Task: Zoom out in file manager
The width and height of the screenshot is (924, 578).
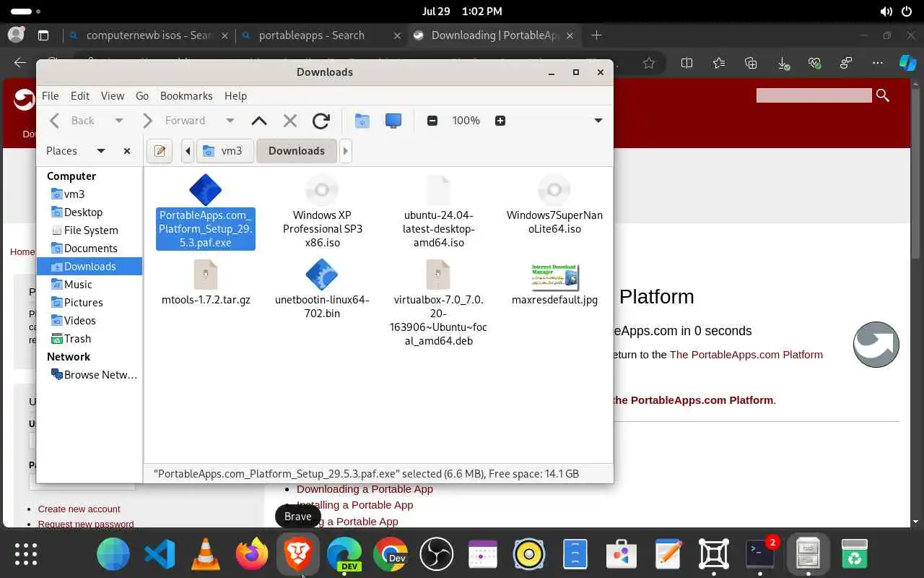Action: pos(432,121)
